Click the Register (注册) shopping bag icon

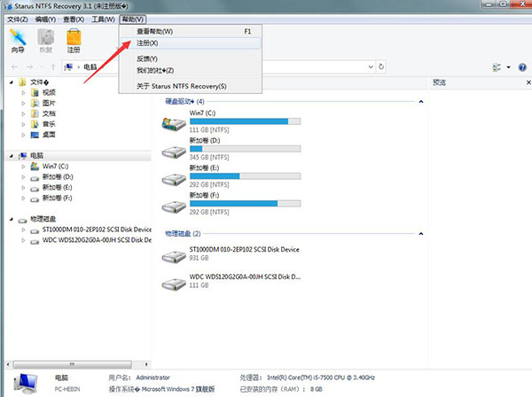74,41
